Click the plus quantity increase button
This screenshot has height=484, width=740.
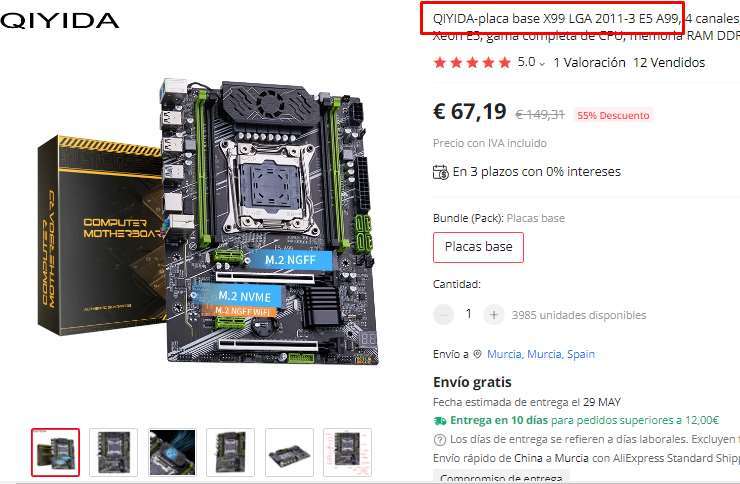click(494, 315)
